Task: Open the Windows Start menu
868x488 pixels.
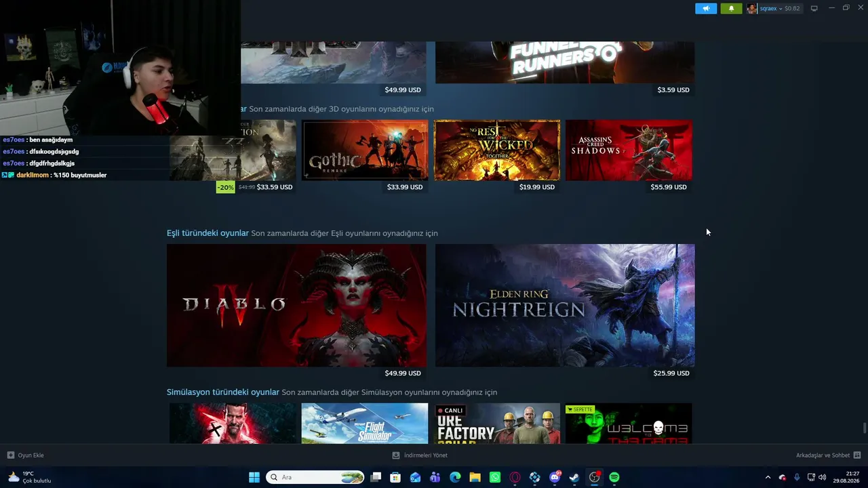Action: 254,478
